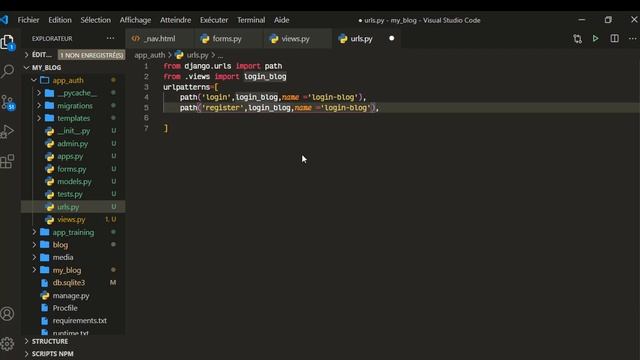Open the Extensions view
Viewport: 640px width, 360px height.
(7, 161)
